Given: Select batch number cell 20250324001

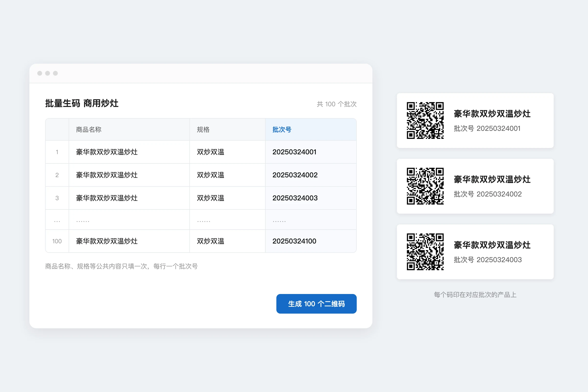Looking at the screenshot, I should coord(311,152).
